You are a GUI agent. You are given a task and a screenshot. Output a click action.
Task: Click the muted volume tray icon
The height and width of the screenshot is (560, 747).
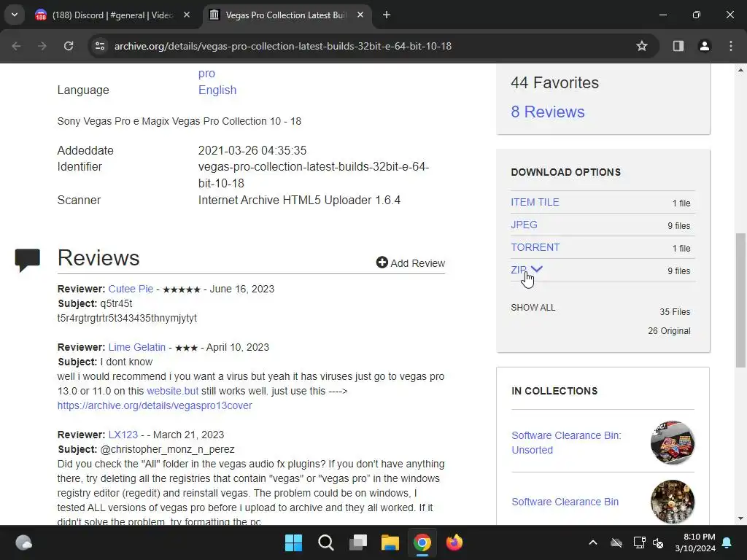pyautogui.click(x=659, y=542)
